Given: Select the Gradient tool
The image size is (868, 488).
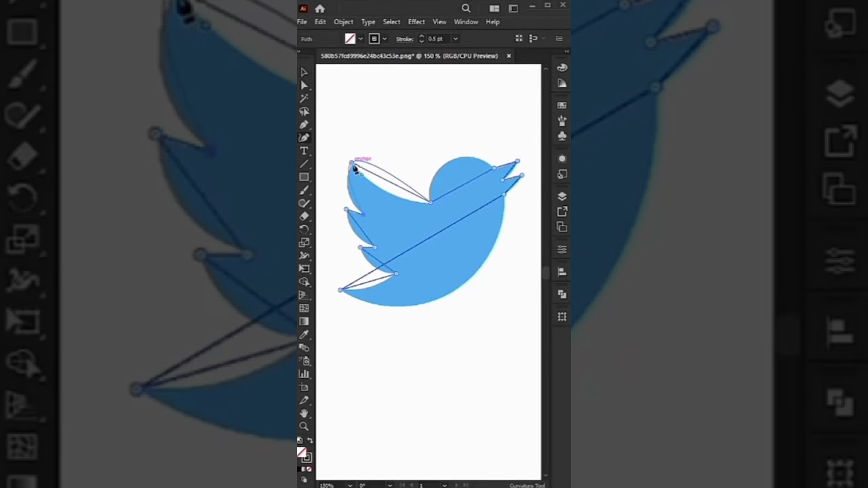Looking at the screenshot, I should [304, 321].
